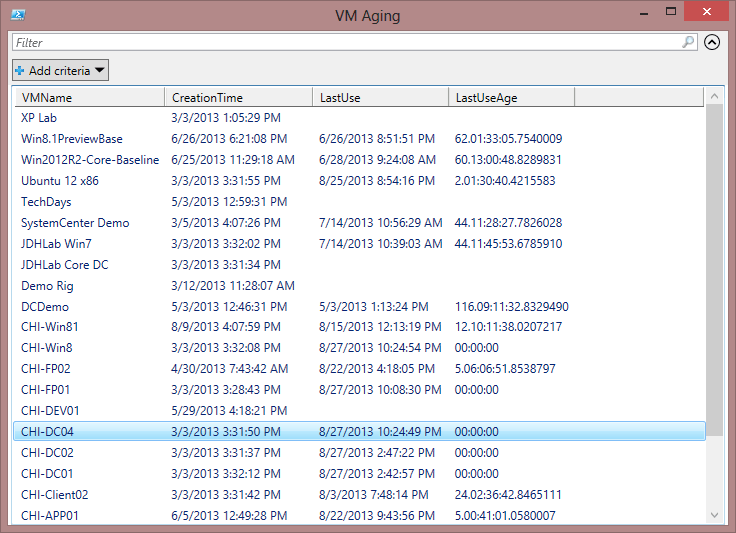Click the blue plus icon on Add criteria
Screen dimensions: 736x533
coord(20,70)
